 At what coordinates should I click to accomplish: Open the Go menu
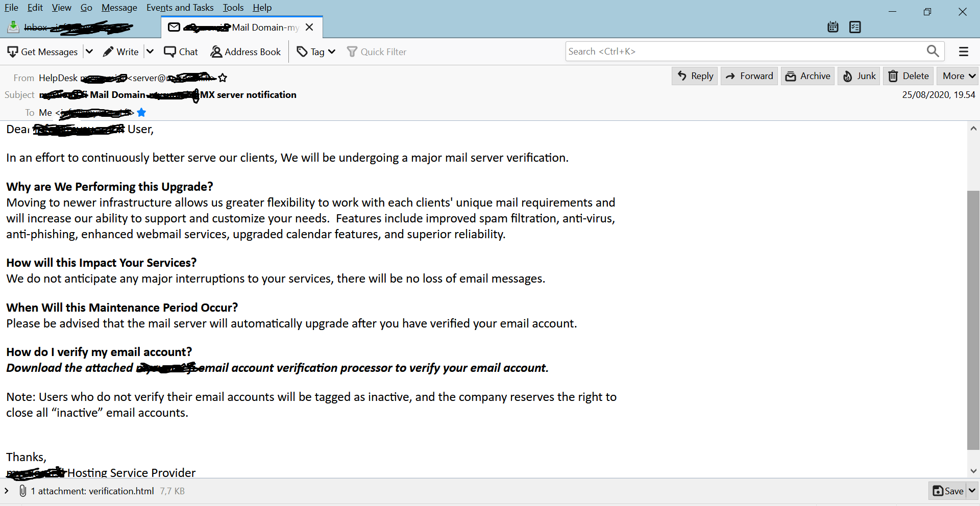86,8
